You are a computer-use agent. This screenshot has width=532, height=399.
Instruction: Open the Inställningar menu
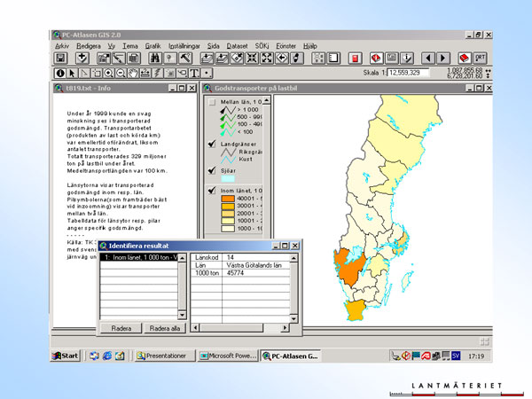click(185, 44)
